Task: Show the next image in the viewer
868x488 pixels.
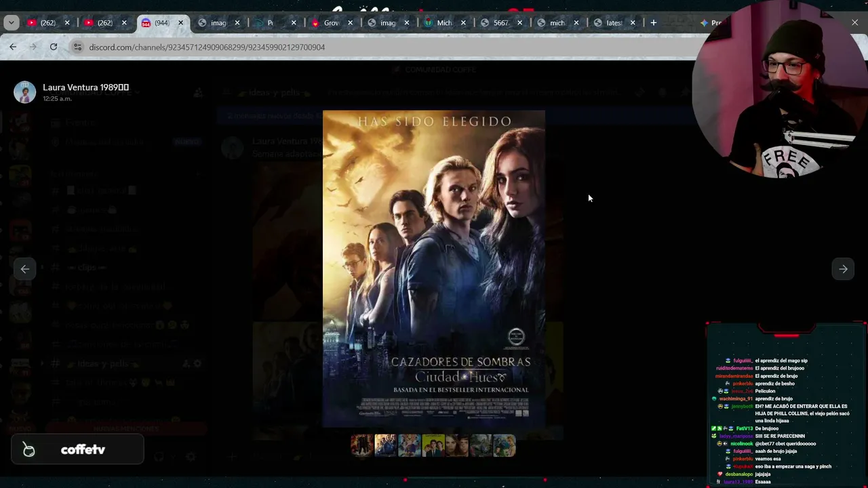Action: (x=843, y=269)
